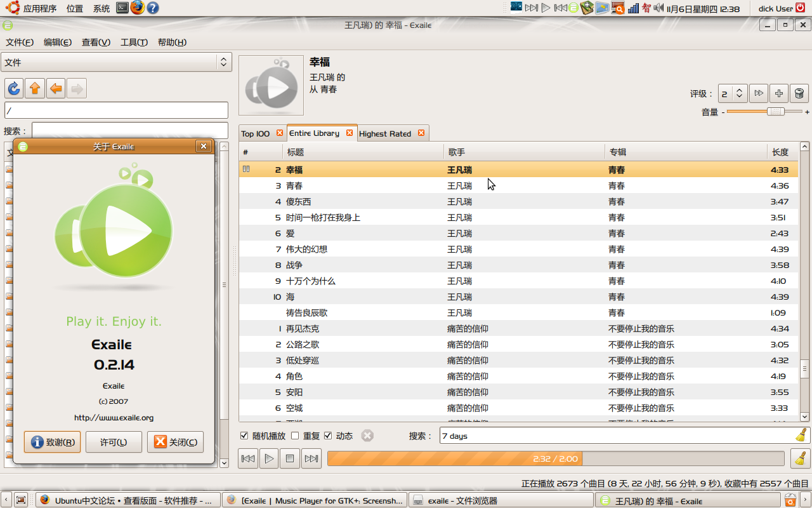Viewport: 812px width, 508px height.
Task: Open 帮助(H) menu
Action: coord(172,42)
